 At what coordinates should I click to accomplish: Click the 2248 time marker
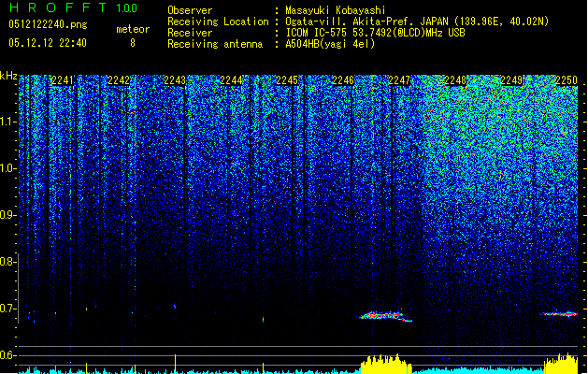point(455,80)
